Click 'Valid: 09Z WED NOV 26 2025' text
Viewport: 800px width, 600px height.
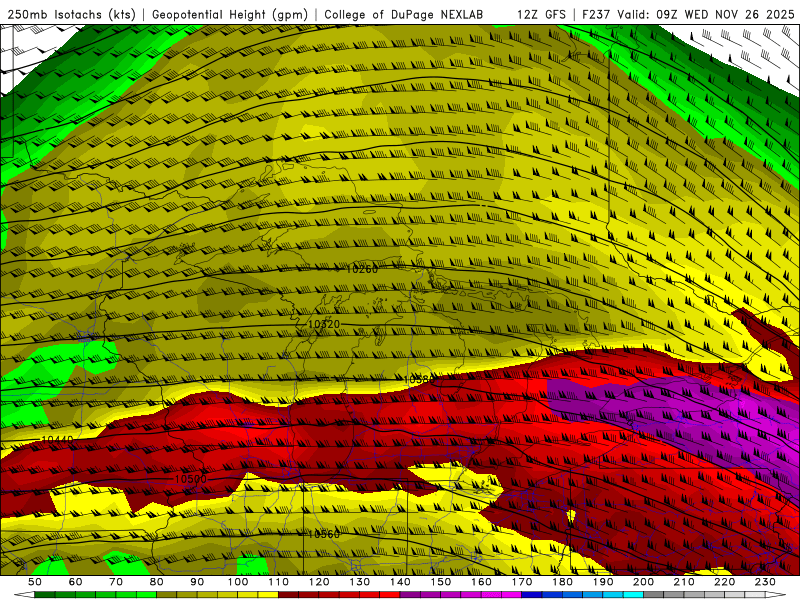(x=706, y=14)
